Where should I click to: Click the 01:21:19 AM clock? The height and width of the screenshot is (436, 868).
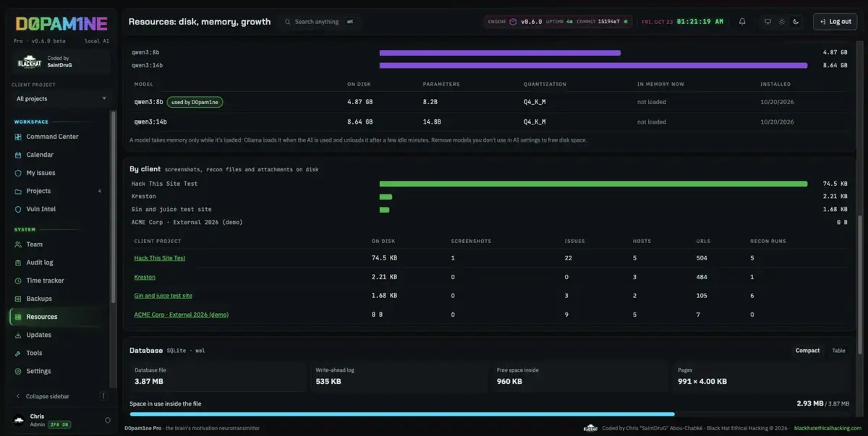[x=700, y=22]
